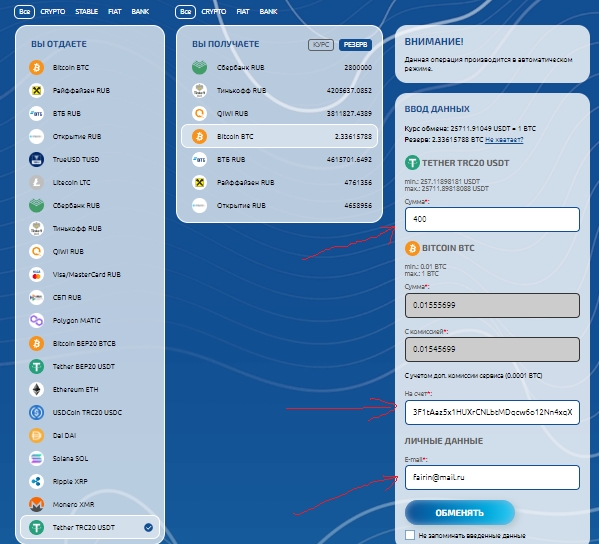Click the Bitcoin BTC icon in give list
The height and width of the screenshot is (544, 599).
click(37, 68)
